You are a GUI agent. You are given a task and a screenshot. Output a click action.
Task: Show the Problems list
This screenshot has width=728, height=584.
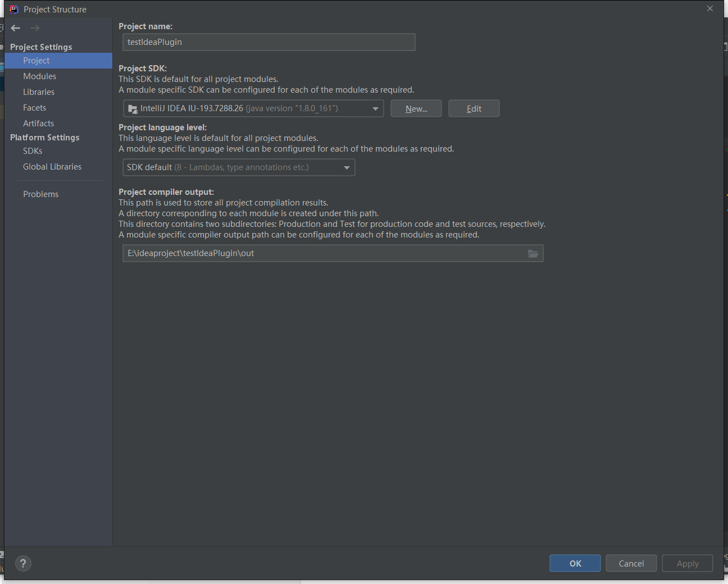[58, 194]
